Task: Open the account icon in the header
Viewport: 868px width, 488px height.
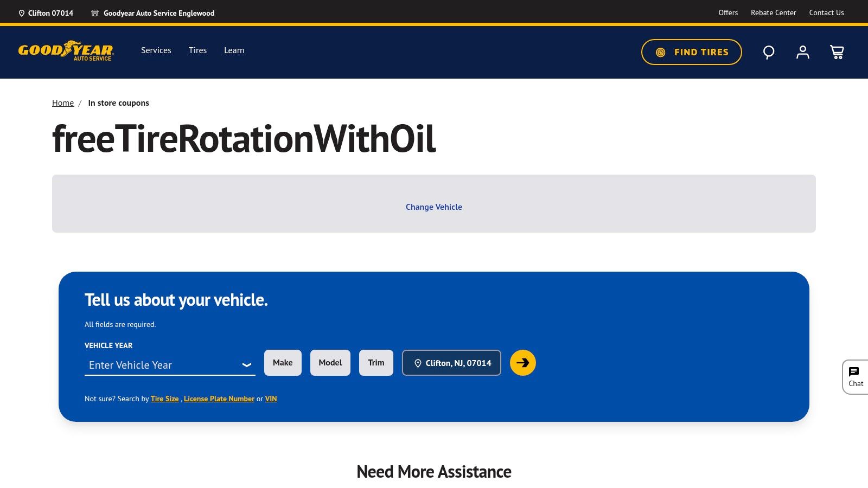Action: [x=802, y=52]
